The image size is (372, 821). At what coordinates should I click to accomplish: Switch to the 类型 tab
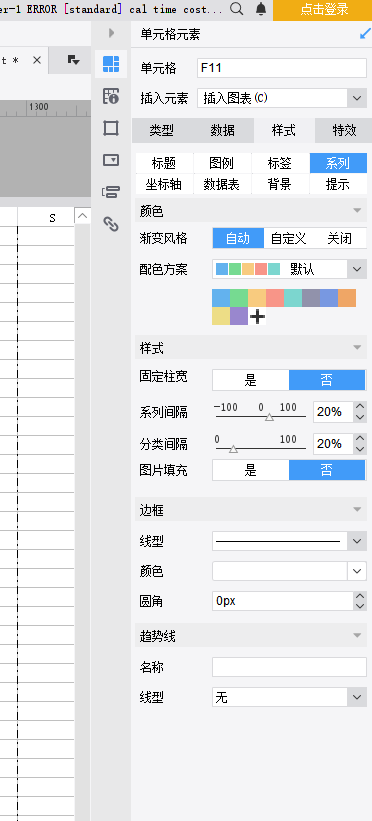tap(161, 130)
